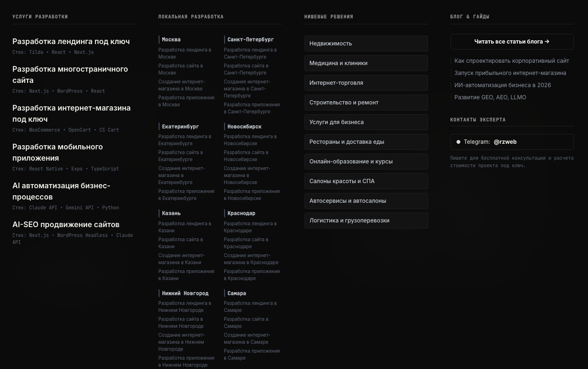This screenshot has width=588, height=369.
Task: Go to "Разработка интернет-магазина под ключ"
Action: (72, 113)
